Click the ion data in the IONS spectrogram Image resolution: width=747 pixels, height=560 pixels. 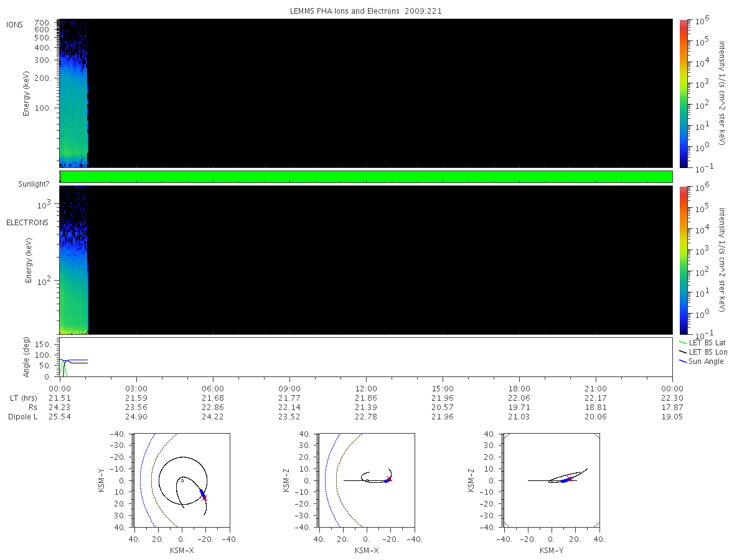73,106
